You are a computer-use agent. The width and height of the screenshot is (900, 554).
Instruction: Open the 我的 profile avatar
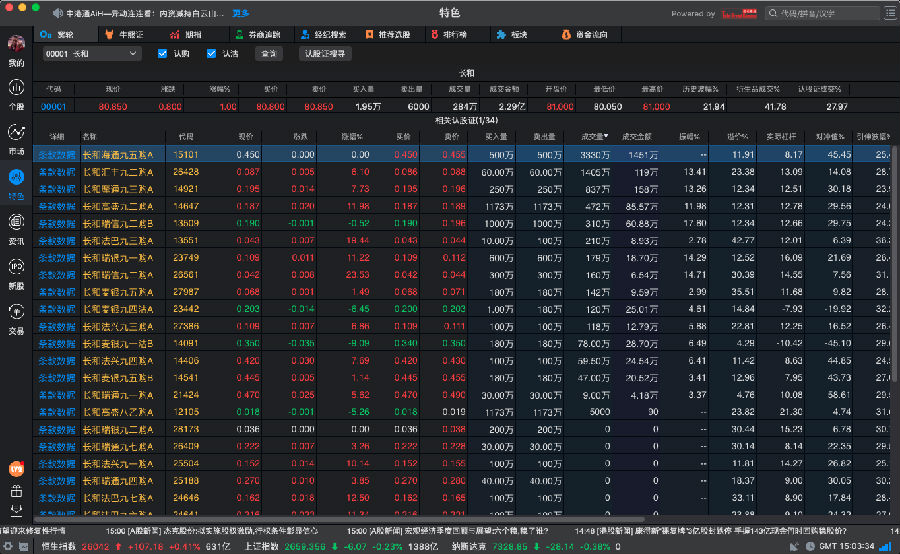[x=16, y=44]
